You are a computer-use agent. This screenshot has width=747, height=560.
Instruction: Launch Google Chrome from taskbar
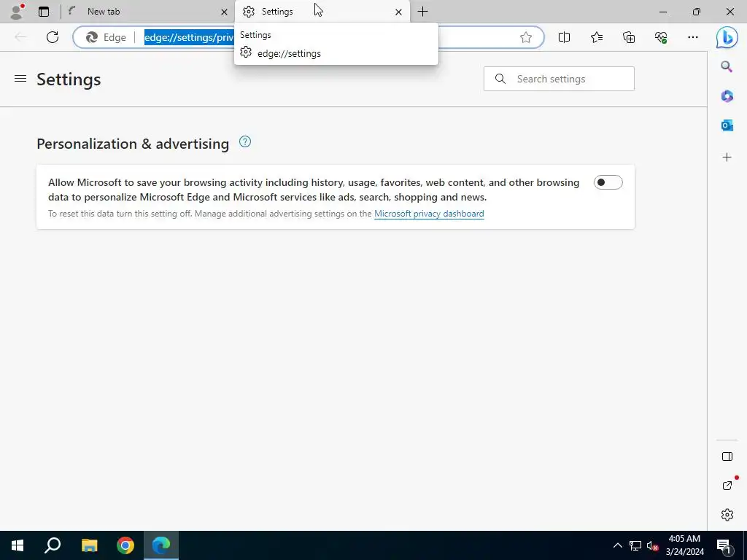(125, 545)
